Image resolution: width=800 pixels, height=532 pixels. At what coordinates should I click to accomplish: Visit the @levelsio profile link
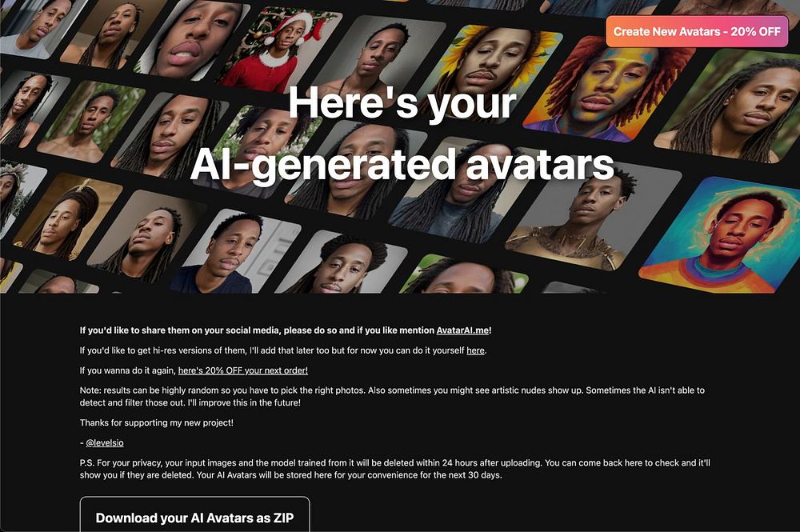[105, 442]
